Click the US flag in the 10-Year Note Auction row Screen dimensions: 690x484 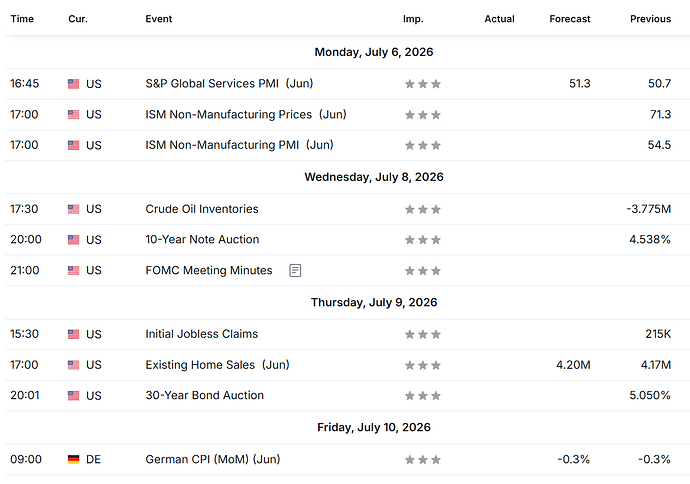(73, 240)
